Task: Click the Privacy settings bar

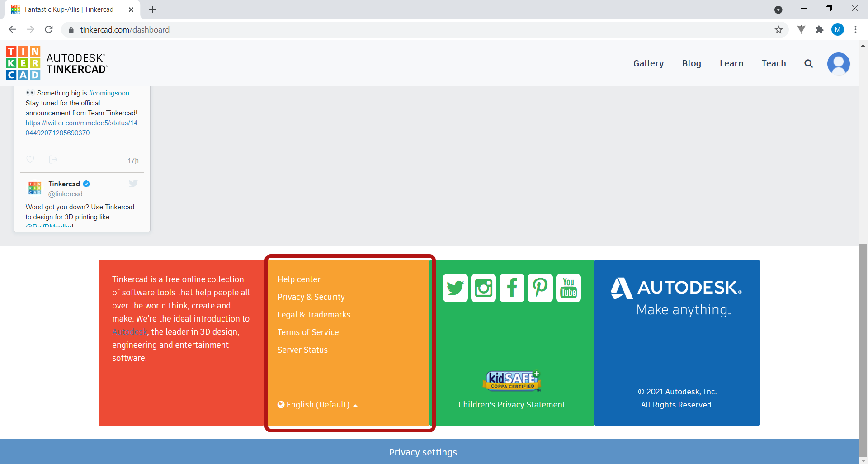Action: 429,452
